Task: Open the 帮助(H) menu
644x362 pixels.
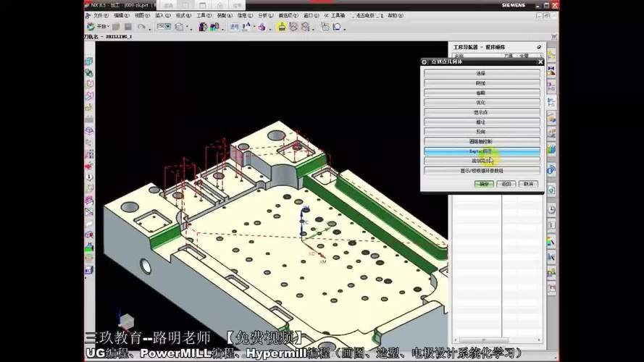Action: coord(395,16)
